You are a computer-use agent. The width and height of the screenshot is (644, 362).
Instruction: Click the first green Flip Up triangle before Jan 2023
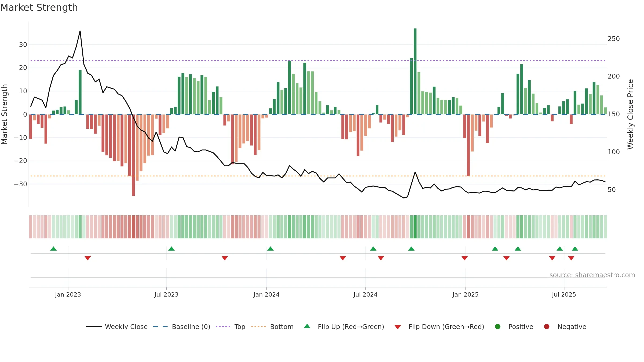pos(53,249)
